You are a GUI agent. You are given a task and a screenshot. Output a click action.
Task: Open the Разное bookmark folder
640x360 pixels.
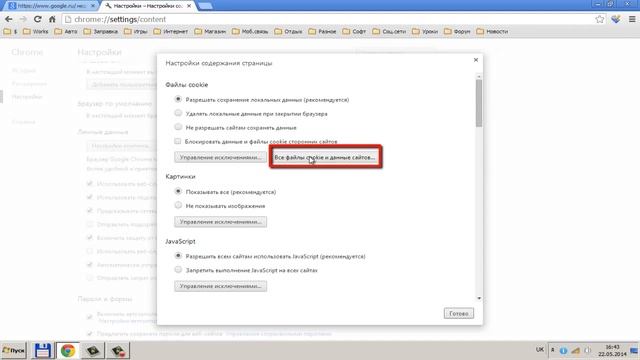pyautogui.click(x=322, y=31)
